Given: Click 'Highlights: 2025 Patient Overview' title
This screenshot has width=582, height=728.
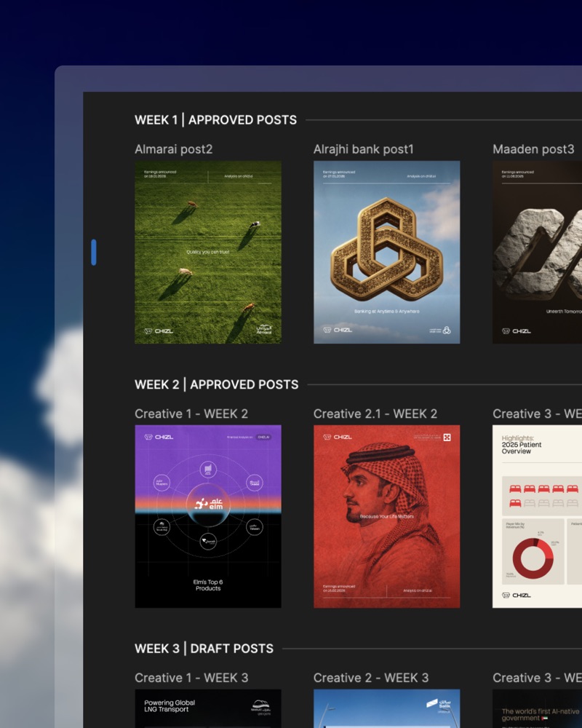Looking at the screenshot, I should (521, 444).
